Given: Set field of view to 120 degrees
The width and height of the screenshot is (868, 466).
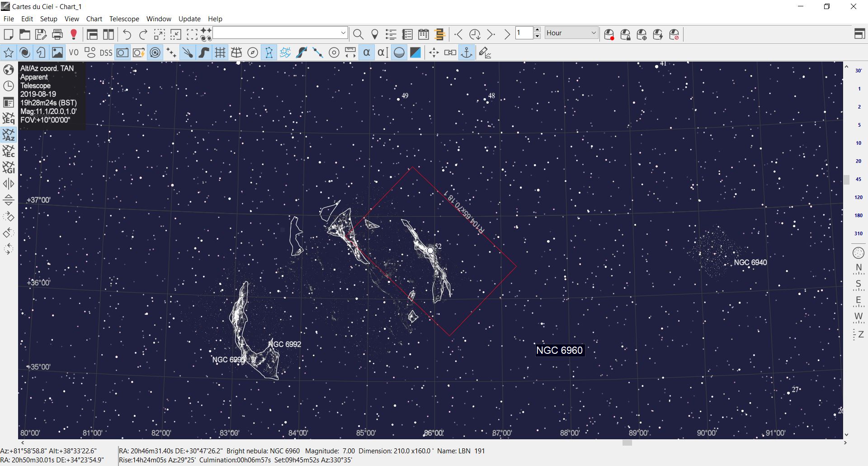Looking at the screenshot, I should tap(859, 197).
